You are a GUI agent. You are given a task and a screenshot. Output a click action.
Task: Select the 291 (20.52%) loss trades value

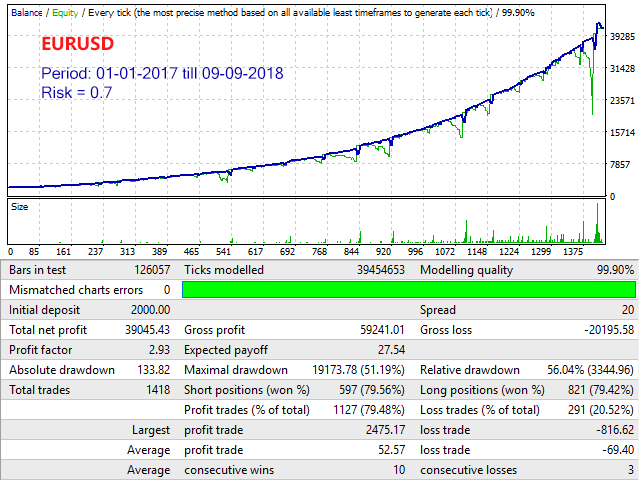click(x=601, y=410)
